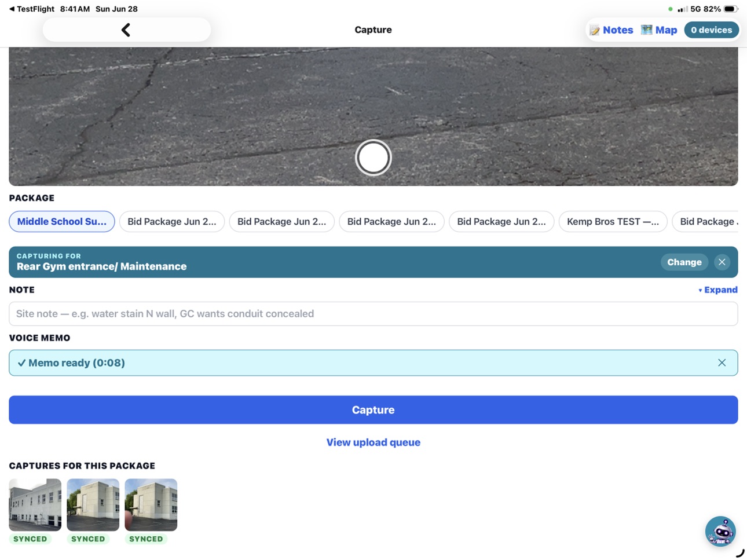Tap the camera shutter circle
The width and height of the screenshot is (747, 560).
pyautogui.click(x=373, y=158)
